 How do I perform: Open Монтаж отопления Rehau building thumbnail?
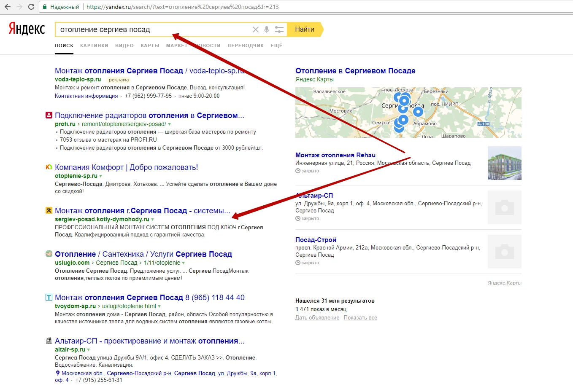click(x=505, y=163)
